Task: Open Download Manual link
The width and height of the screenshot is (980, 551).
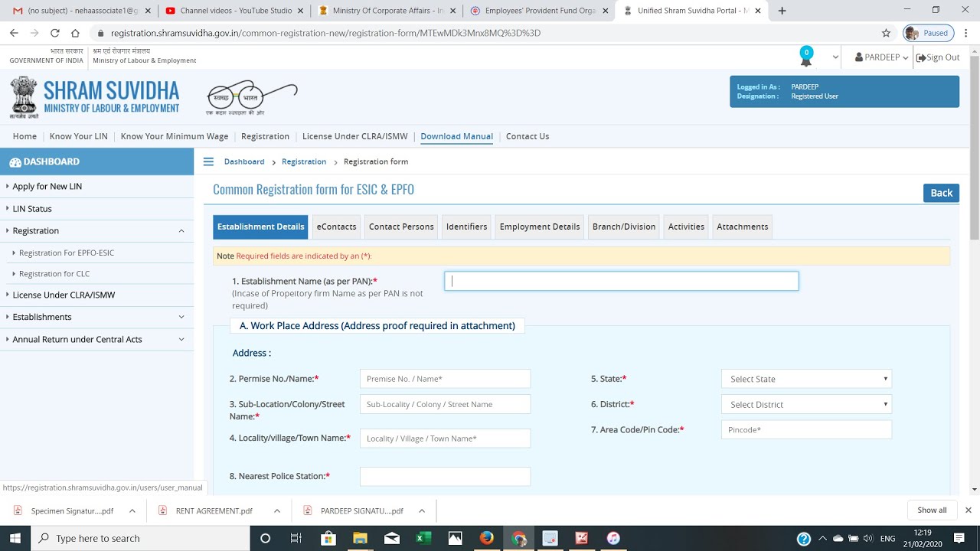Action: point(456,136)
